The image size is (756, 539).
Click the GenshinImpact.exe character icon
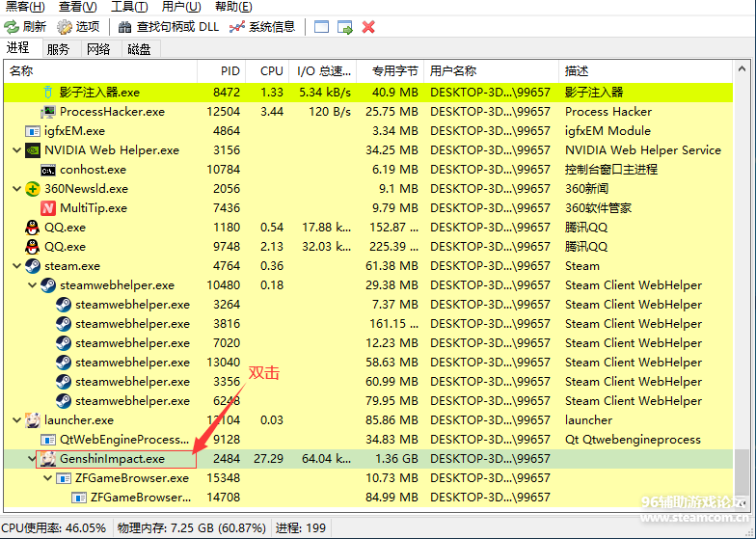(x=48, y=459)
